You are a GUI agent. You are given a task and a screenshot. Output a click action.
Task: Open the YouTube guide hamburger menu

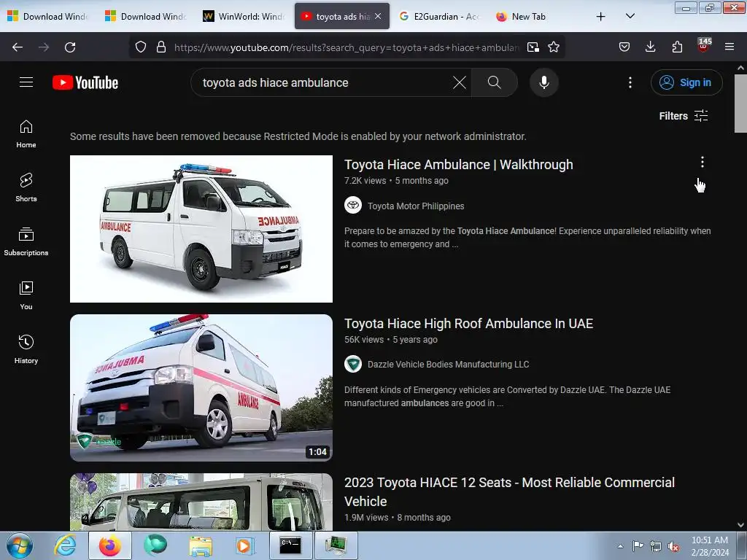tap(26, 82)
